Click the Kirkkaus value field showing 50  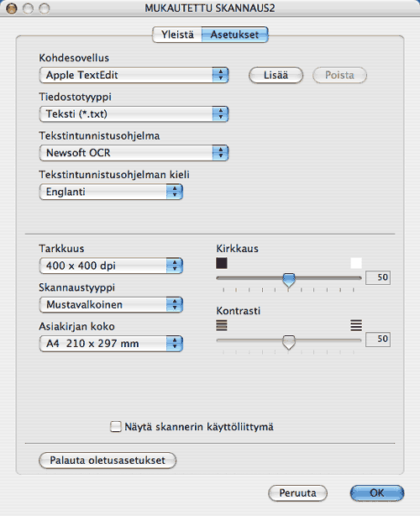(378, 277)
